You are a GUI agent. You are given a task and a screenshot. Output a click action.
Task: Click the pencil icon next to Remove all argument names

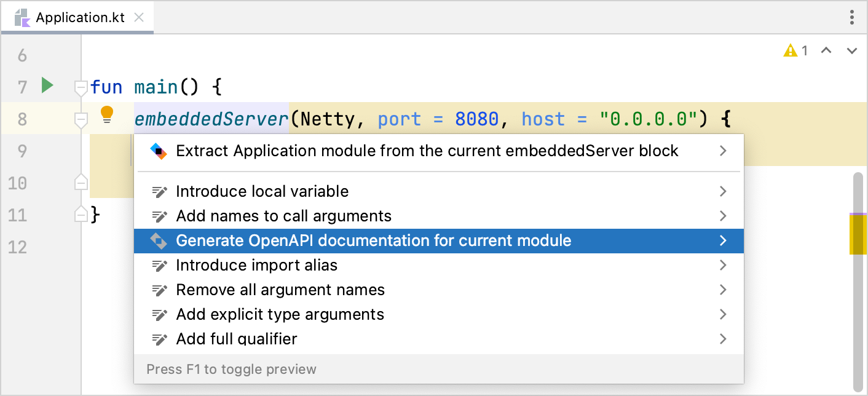[160, 290]
